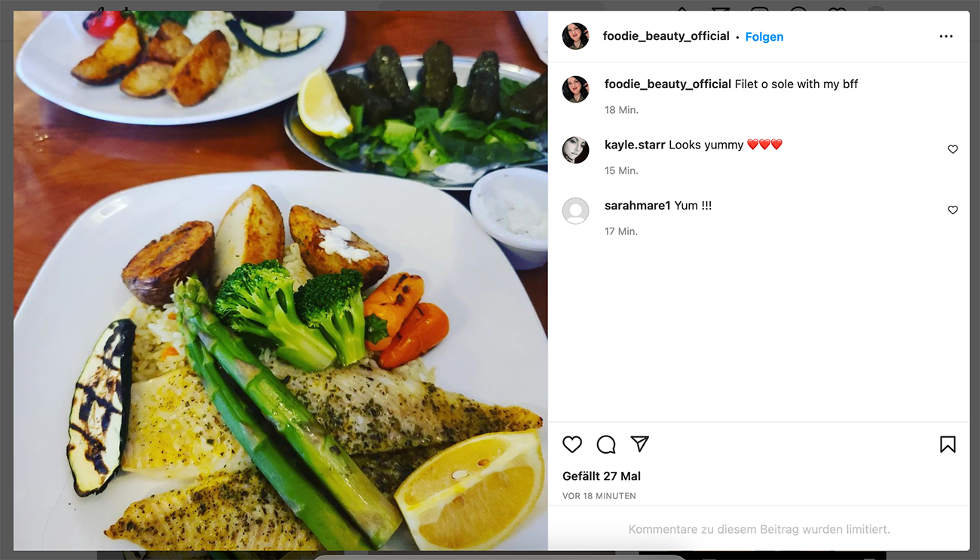The width and height of the screenshot is (980, 560).
Task: Click the food photo of the post
Action: [280, 280]
